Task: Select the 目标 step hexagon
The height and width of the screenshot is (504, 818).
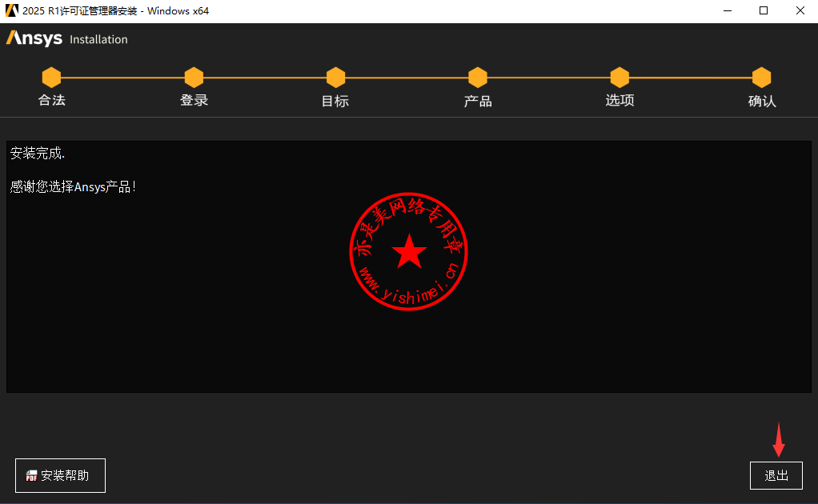Action: [x=336, y=78]
